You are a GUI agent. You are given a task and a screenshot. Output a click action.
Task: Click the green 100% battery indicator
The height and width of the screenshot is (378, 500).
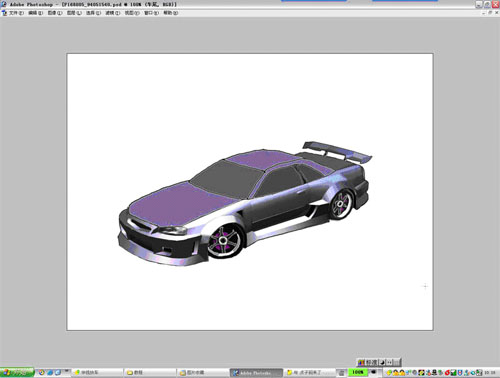tap(358, 372)
